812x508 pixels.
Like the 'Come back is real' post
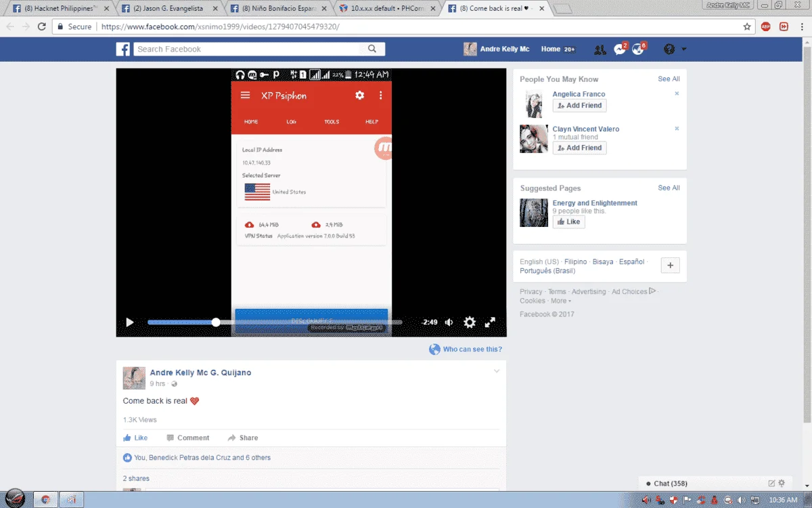coord(135,438)
